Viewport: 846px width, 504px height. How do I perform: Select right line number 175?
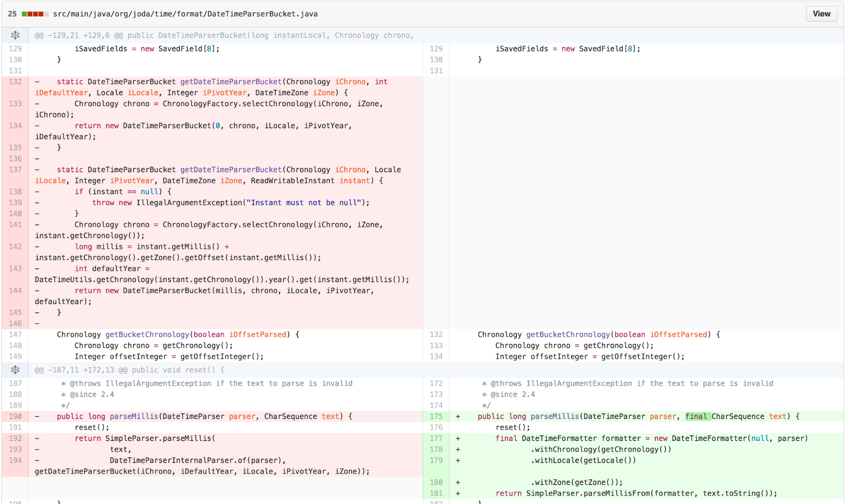click(436, 416)
